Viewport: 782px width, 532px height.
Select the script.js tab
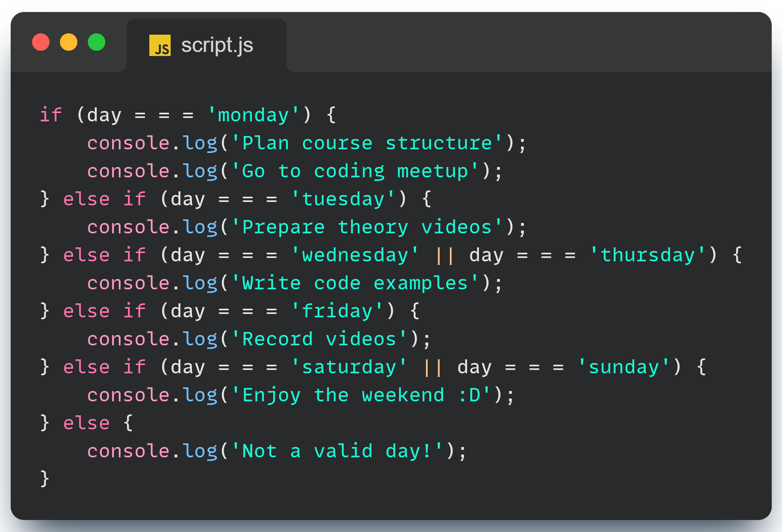[x=217, y=45]
